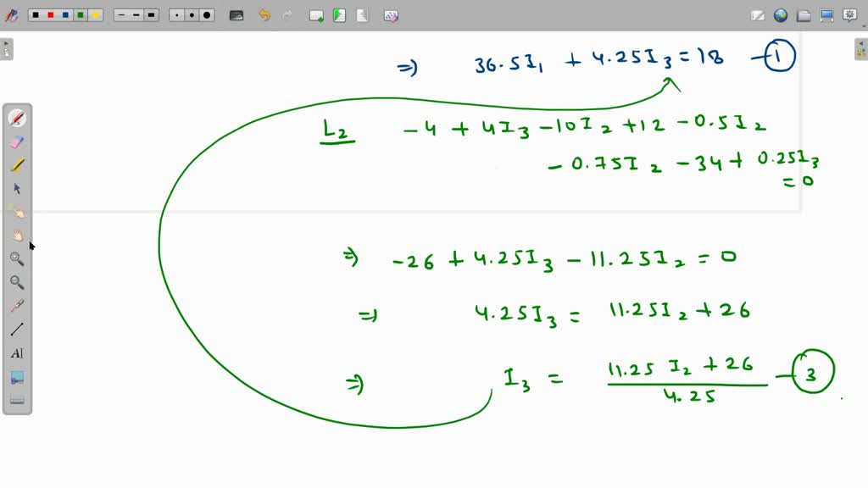Open the globe web menu
The height and width of the screenshot is (488, 868).
pos(780,14)
